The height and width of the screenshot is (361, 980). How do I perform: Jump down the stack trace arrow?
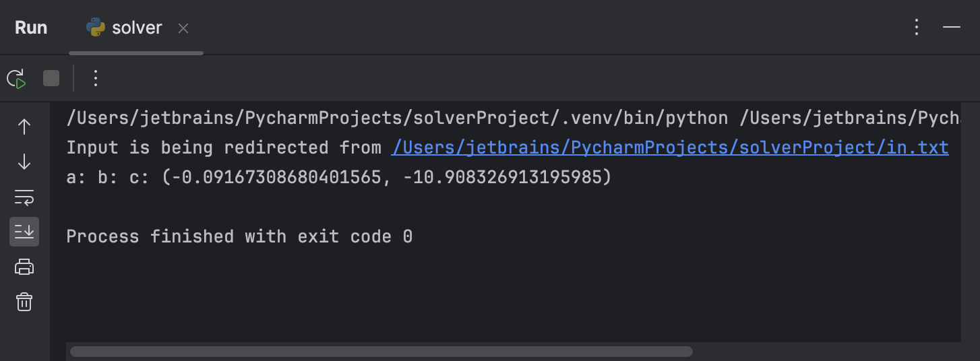coord(24,162)
